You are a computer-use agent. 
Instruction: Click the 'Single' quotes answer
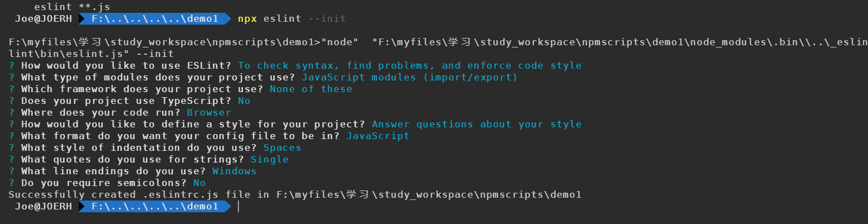click(x=269, y=159)
